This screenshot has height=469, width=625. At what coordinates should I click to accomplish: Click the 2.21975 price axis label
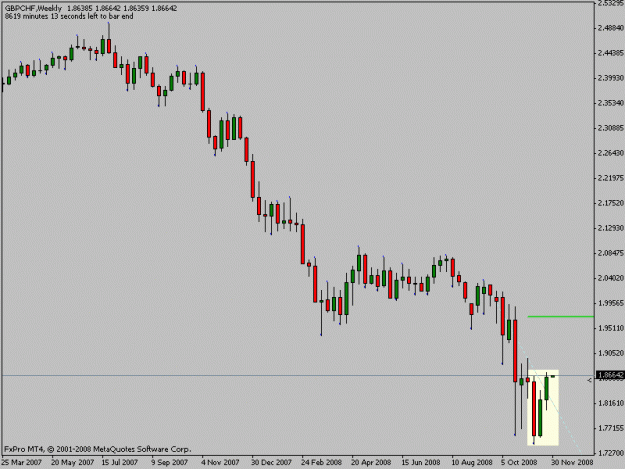tap(611, 178)
